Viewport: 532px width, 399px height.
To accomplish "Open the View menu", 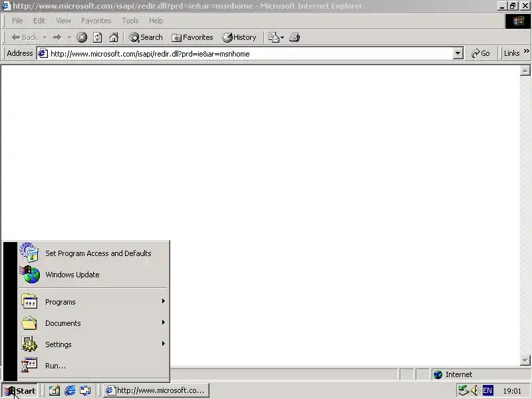I will tap(63, 21).
